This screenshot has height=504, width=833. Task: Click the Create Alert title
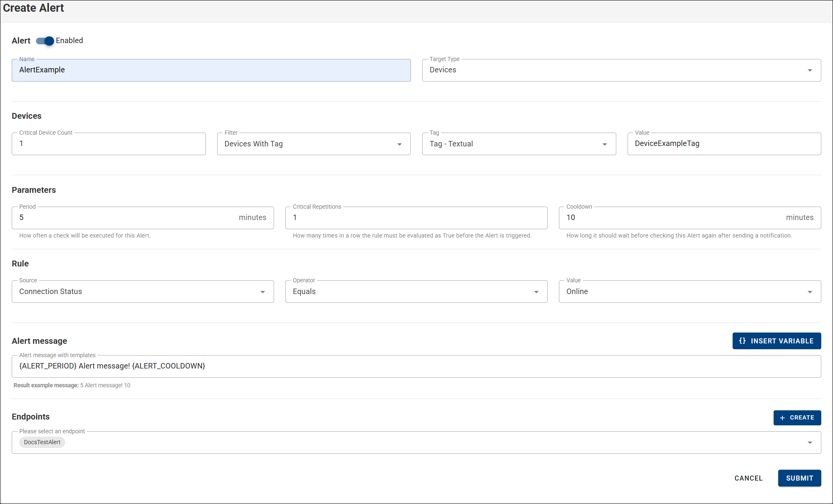[x=33, y=8]
